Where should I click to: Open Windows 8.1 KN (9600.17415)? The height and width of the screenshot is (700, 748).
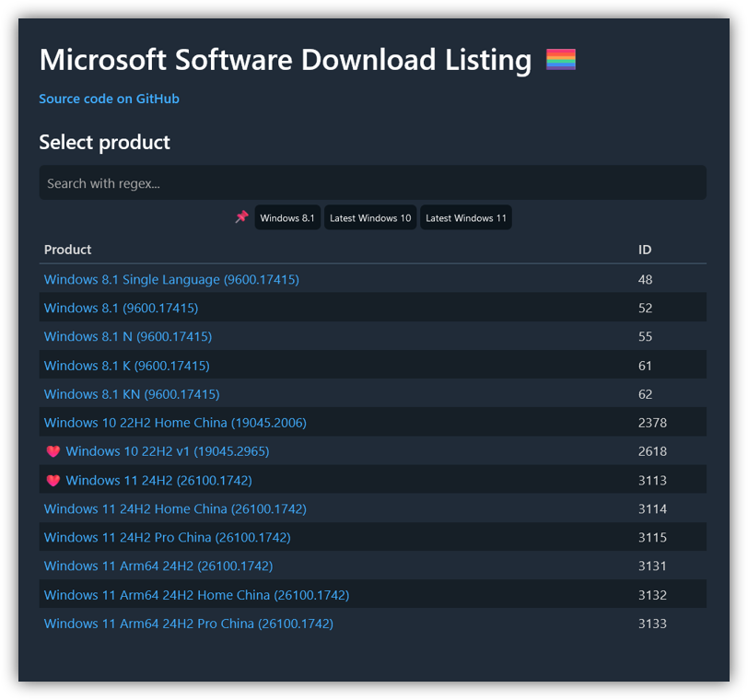coord(132,394)
